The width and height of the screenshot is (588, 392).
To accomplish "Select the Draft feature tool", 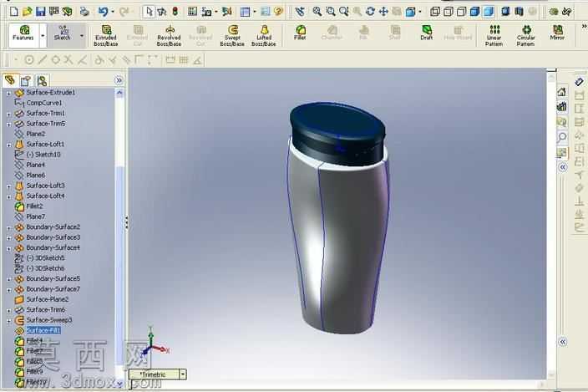I will pos(426,33).
